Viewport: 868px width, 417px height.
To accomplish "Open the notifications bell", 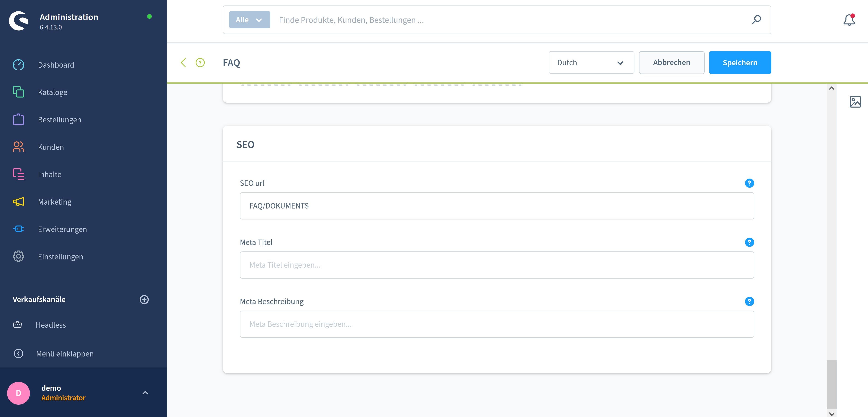I will tap(849, 20).
